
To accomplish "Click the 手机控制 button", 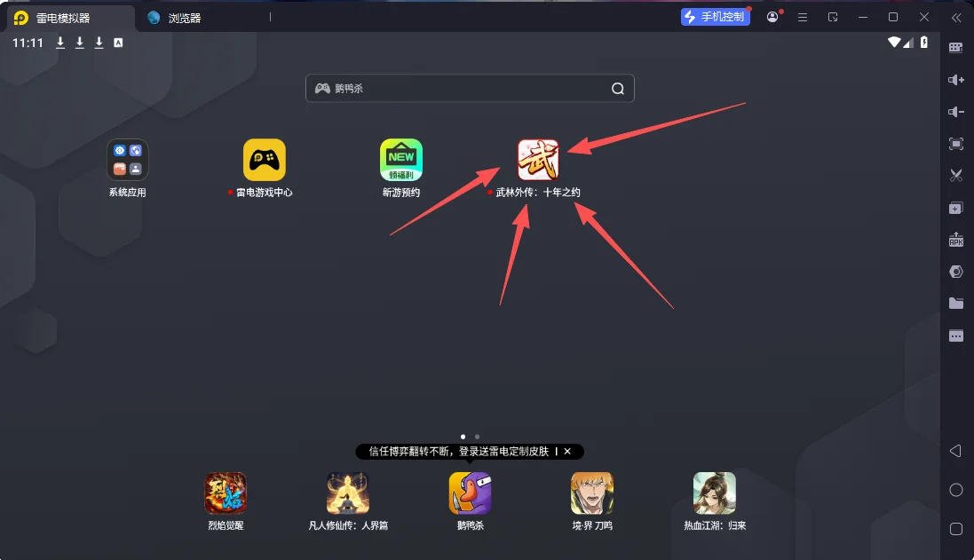I will [716, 17].
